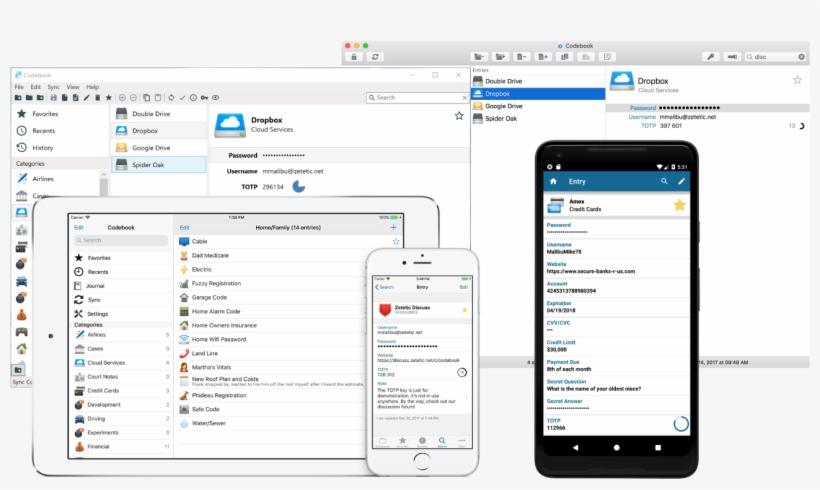Image resolution: width=820 pixels, height=490 pixels.
Task: Click the lock icon in the Mac toolbar
Action: pos(353,57)
